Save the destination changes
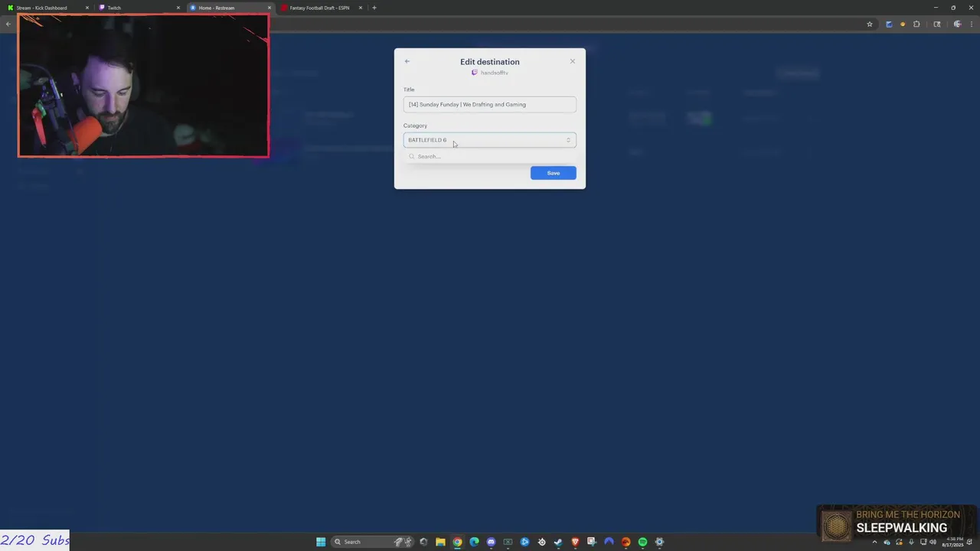 pos(553,173)
